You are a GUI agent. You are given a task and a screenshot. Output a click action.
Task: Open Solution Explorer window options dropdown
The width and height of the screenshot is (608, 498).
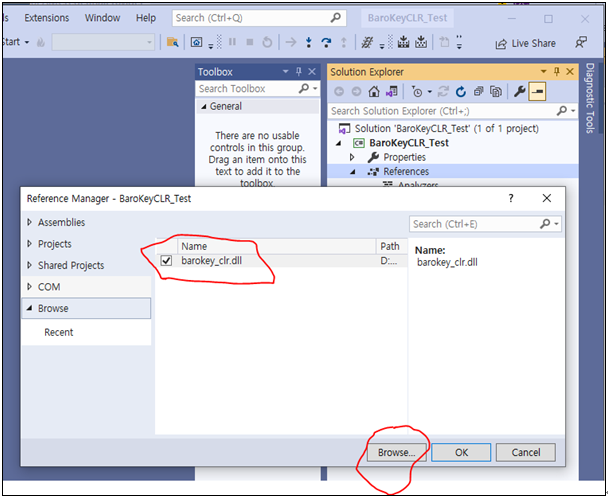pyautogui.click(x=544, y=71)
